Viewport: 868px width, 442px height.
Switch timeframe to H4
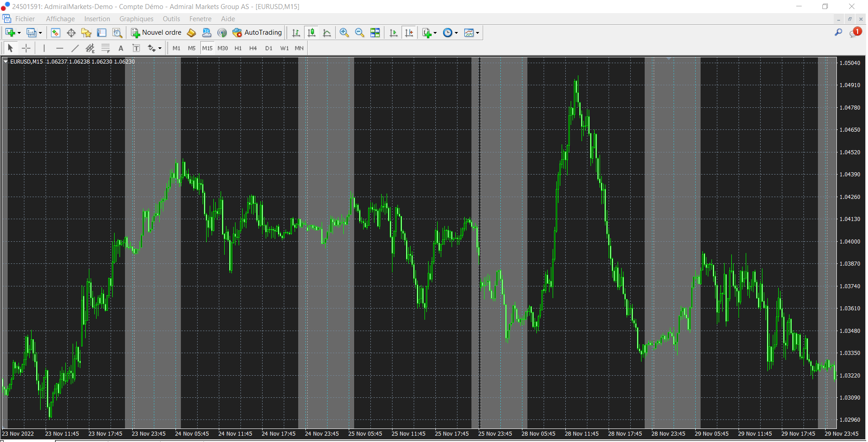(x=253, y=48)
